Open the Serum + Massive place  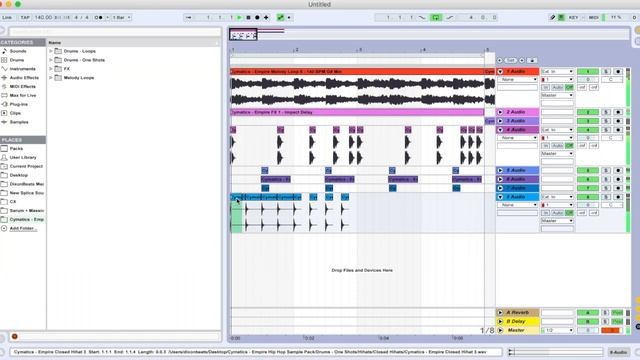point(27,211)
